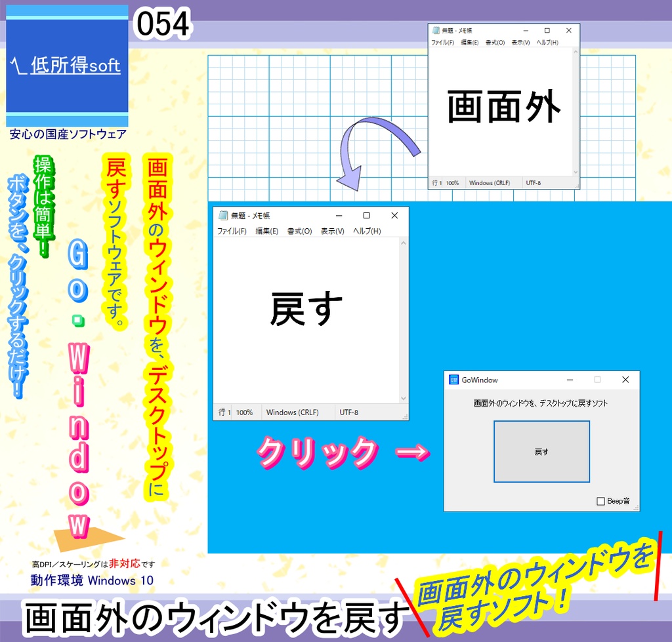Click the 戻す button in the GoWindow dialog

pyautogui.click(x=541, y=451)
